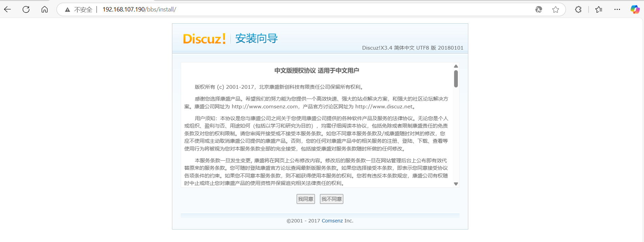Click the 不安全 label in address bar

(83, 10)
